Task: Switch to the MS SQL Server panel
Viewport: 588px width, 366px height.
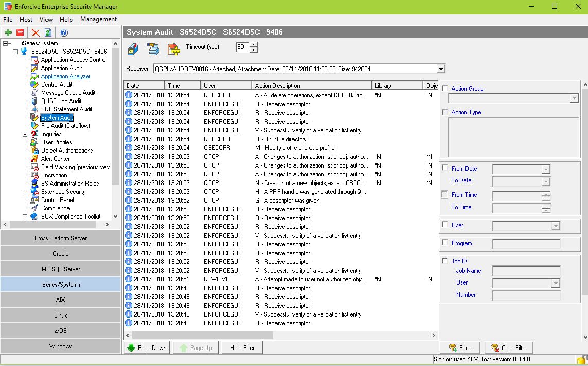Action: [x=61, y=269]
